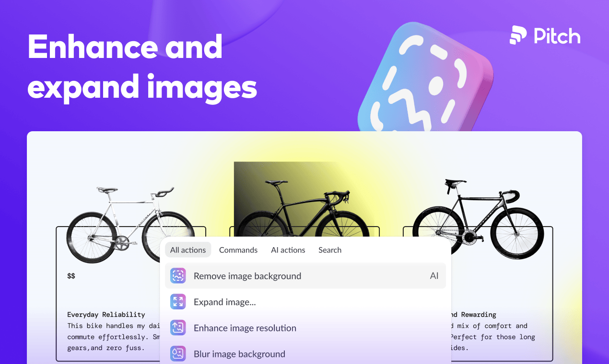Image resolution: width=609 pixels, height=364 pixels.
Task: Select the black bicycle image on the right
Action: coord(478,218)
